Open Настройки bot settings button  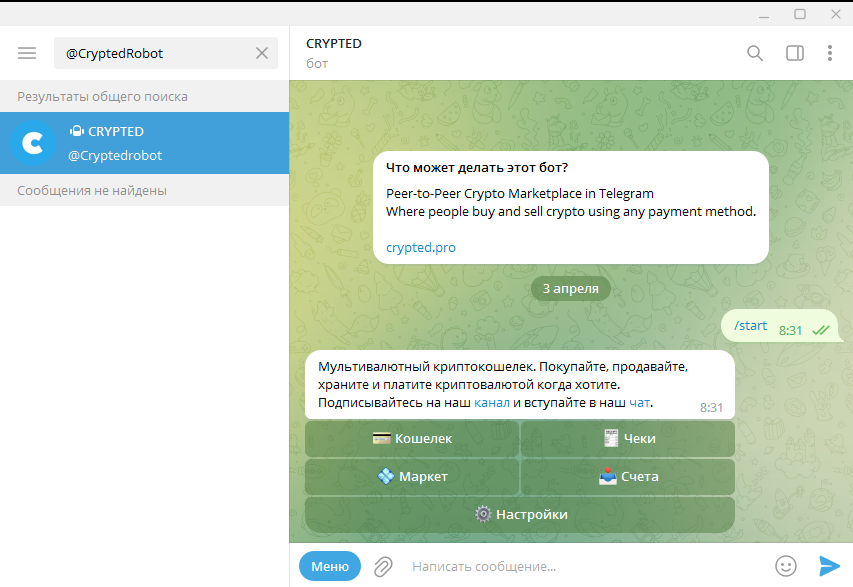(520, 515)
